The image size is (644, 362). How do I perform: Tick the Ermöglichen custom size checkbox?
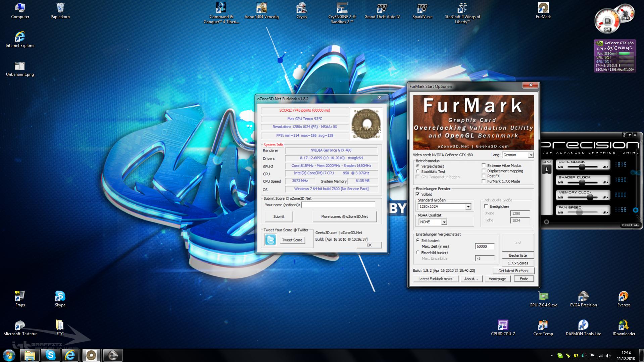[486, 206]
